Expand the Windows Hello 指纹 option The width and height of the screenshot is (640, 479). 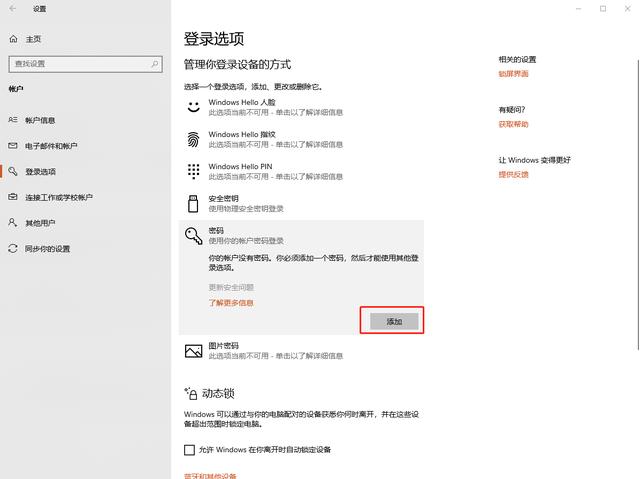click(301, 139)
